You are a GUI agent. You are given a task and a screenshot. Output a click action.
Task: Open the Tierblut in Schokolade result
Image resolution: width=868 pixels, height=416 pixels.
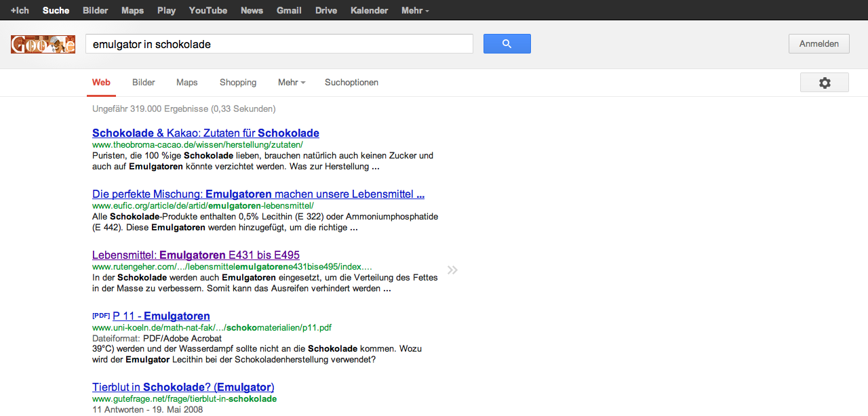183,388
